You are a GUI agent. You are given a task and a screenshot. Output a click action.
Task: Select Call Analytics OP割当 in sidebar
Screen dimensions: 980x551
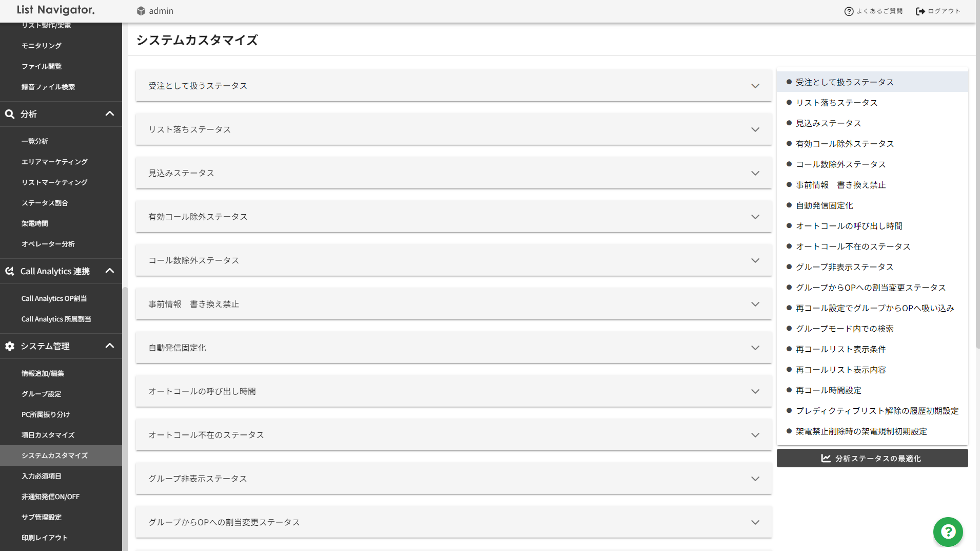pyautogui.click(x=54, y=298)
